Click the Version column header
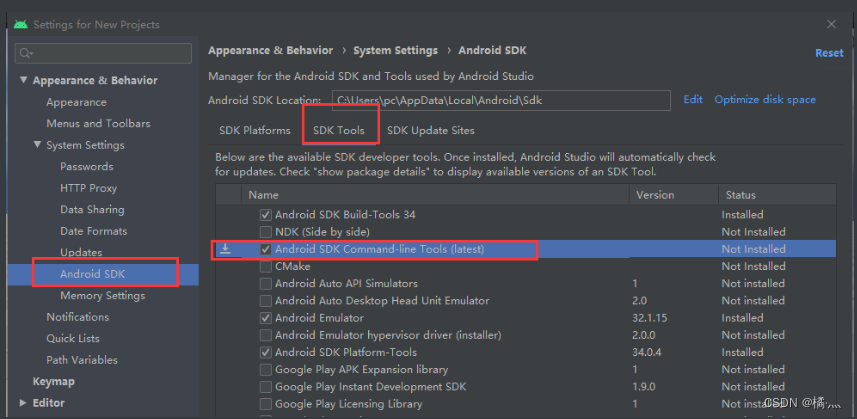 tap(655, 195)
